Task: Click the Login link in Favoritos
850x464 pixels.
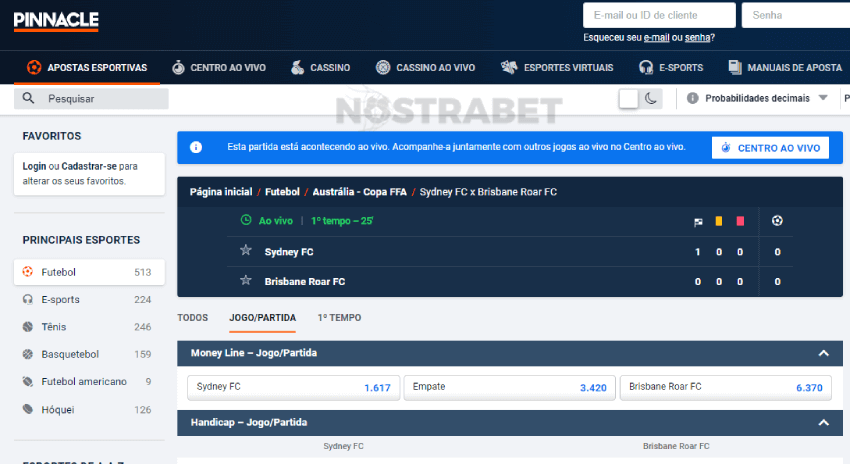Action: (34, 166)
